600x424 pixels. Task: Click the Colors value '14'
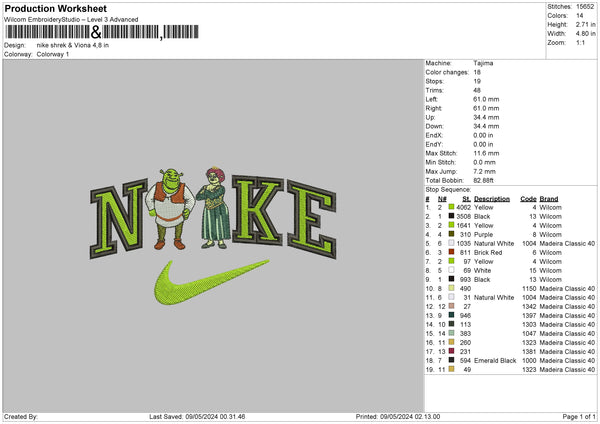pyautogui.click(x=580, y=16)
